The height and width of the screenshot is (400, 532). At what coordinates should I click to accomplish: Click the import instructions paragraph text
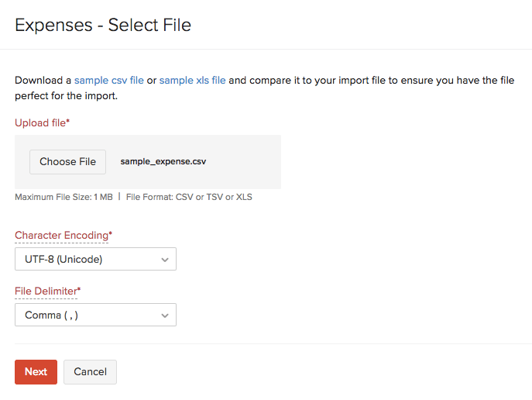tap(310, 88)
